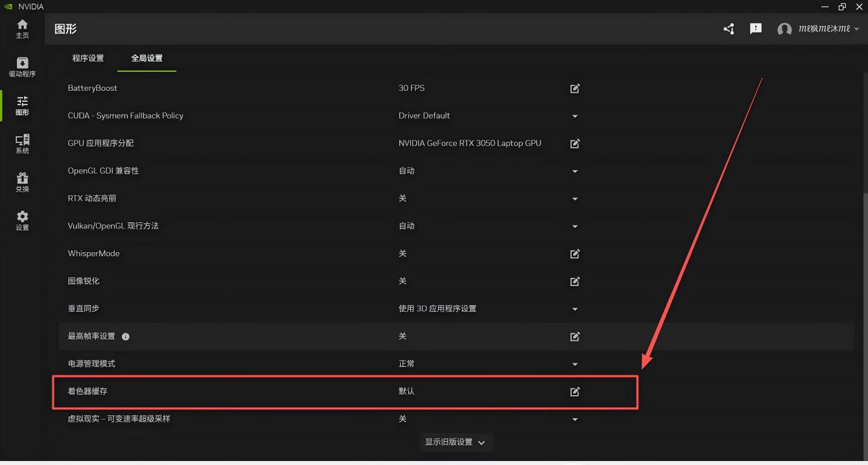This screenshot has width=868, height=465.
Task: Click the 30 FPS value
Action: click(412, 88)
